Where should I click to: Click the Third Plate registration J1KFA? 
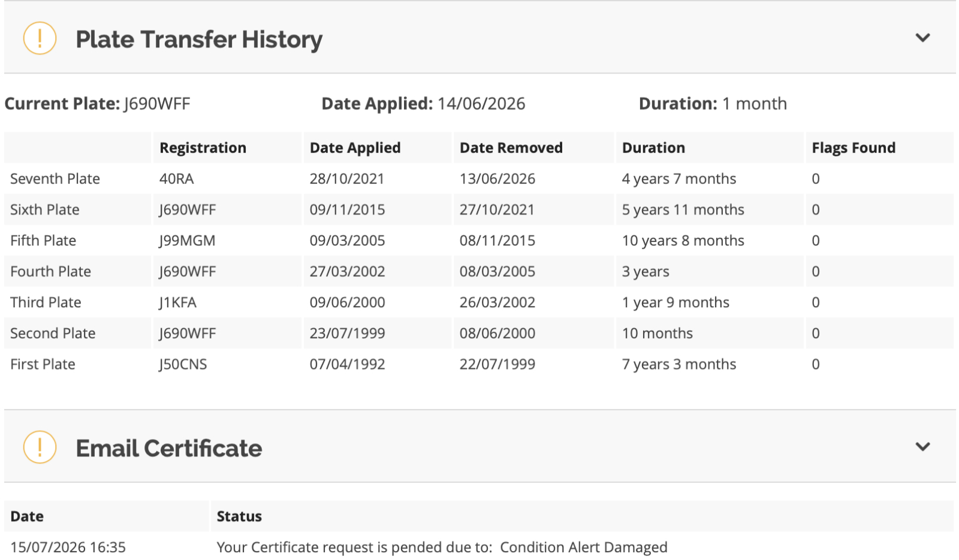[x=177, y=302]
